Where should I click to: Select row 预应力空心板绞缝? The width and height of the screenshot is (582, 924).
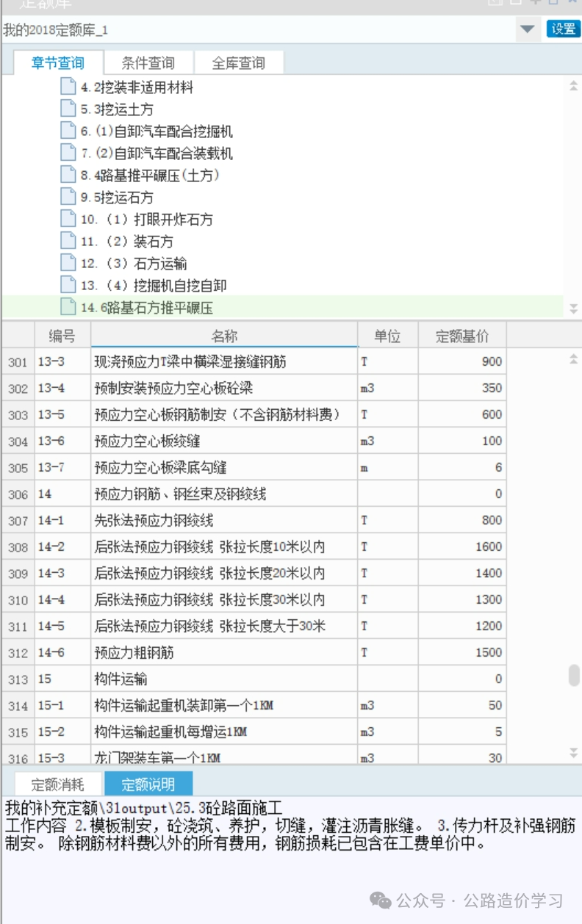tap(254, 441)
